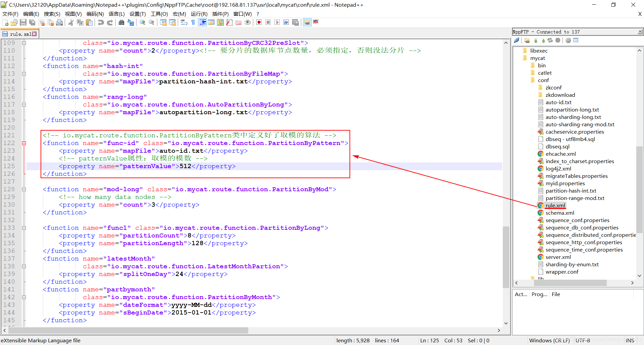
Task: Click the Save file toolbar icon
Action: (x=23, y=22)
